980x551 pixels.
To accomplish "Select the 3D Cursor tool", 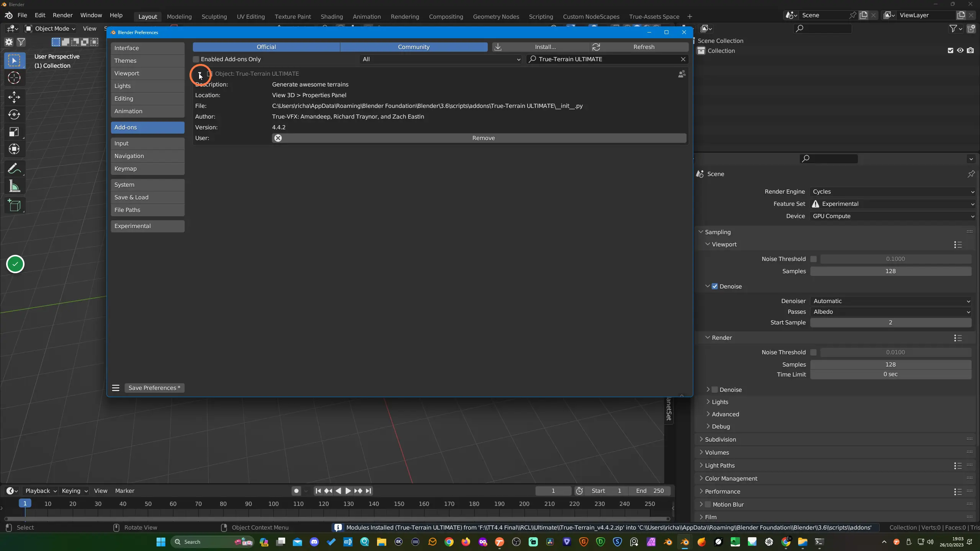I will click(14, 78).
